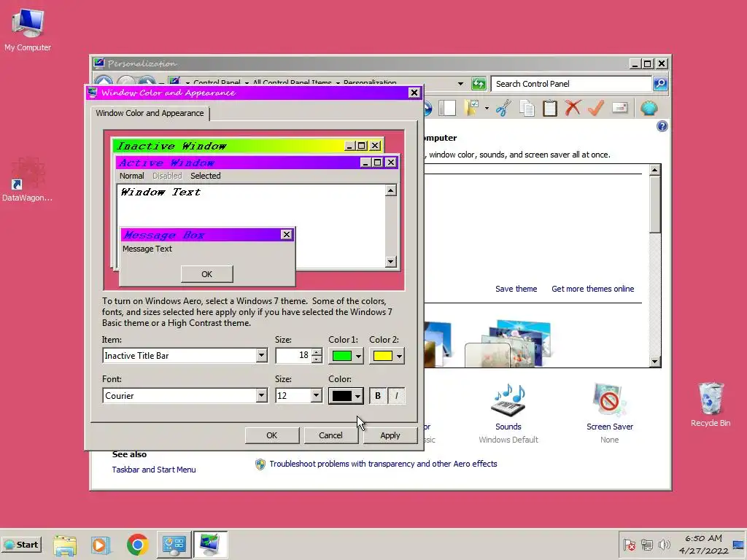Click the item Size field showing 18
Viewport: 747px width, 560px height.
(293, 356)
